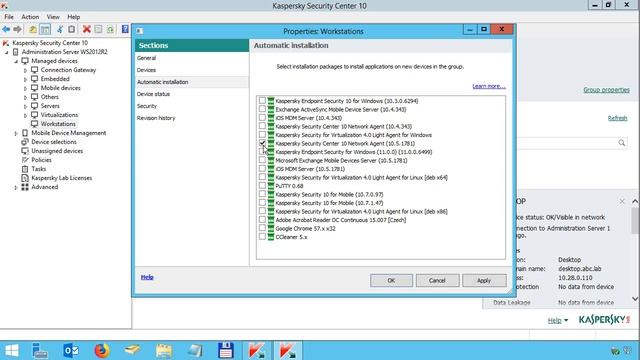Image resolution: width=640 pixels, height=360 pixels.
Task: Click the Kaspersky logo at bottom right
Action: pos(604,320)
